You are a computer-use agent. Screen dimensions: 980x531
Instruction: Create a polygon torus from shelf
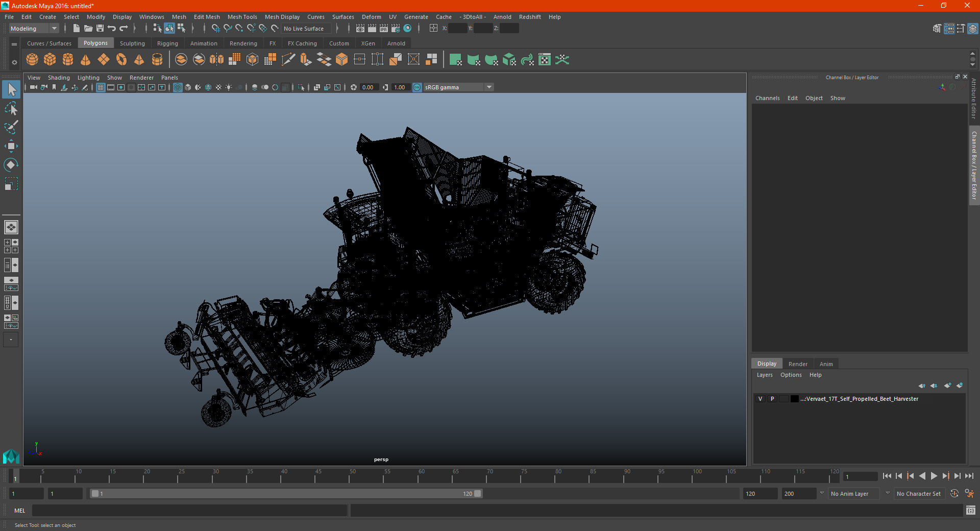pyautogui.click(x=121, y=60)
